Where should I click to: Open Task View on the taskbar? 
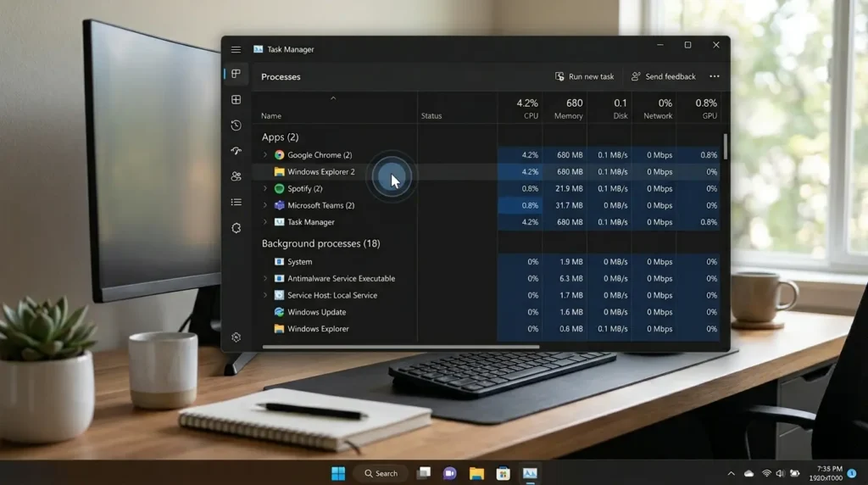click(x=424, y=473)
